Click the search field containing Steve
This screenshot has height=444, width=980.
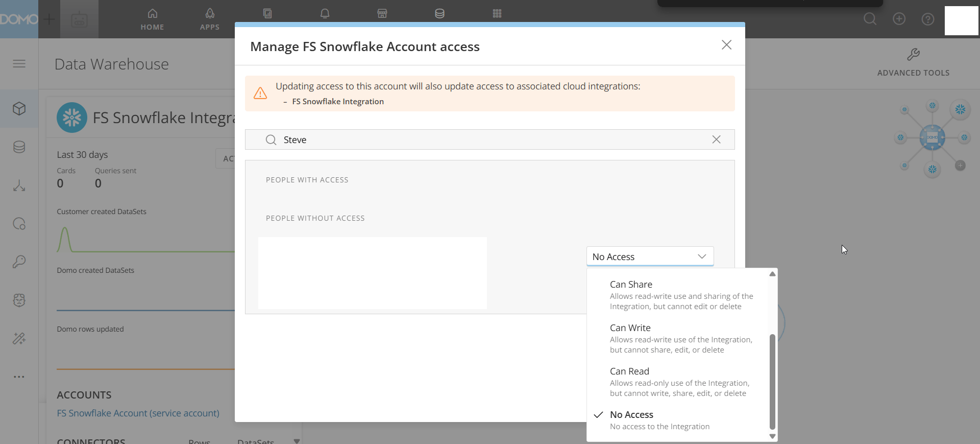[490, 139]
